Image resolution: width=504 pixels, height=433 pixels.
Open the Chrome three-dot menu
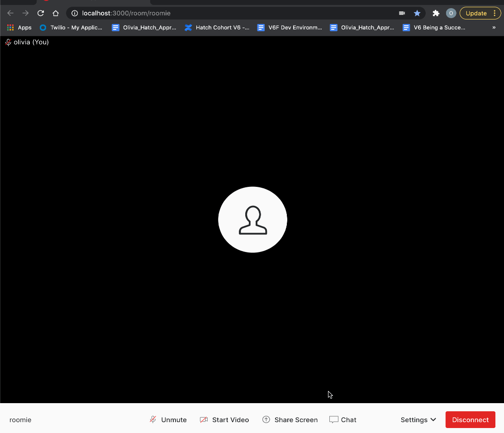point(494,13)
